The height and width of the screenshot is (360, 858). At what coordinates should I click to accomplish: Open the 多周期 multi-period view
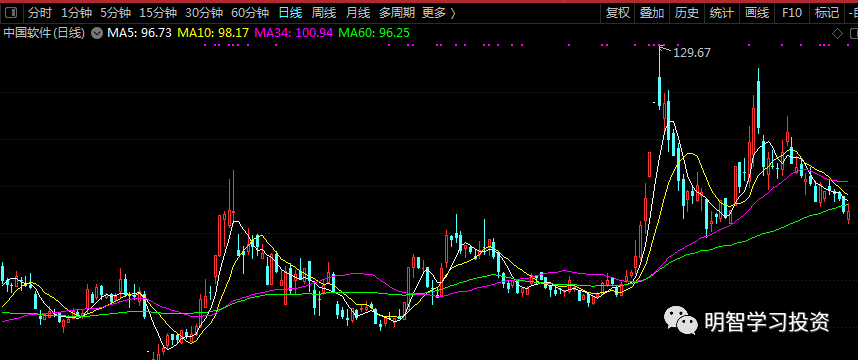pyautogui.click(x=397, y=13)
